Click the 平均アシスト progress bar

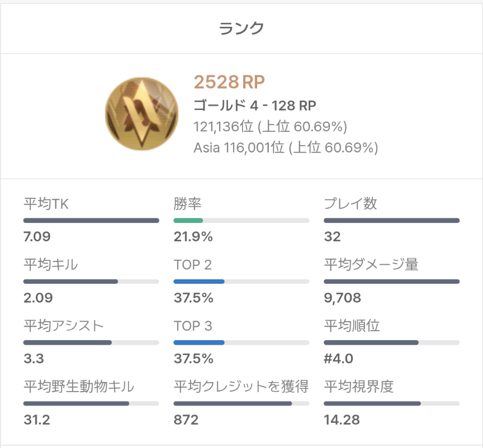[91, 342]
